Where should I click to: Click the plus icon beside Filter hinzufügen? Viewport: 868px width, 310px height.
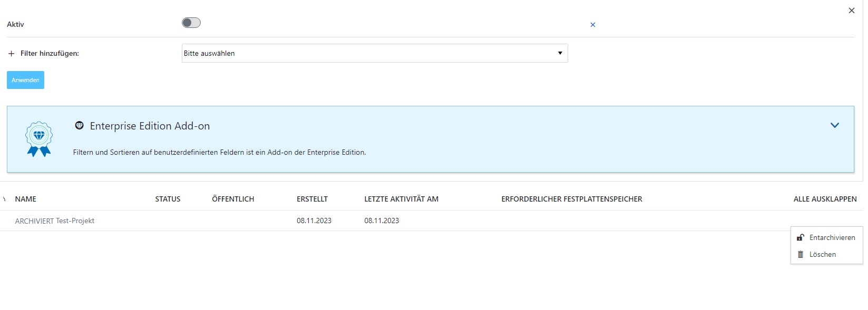(x=11, y=54)
